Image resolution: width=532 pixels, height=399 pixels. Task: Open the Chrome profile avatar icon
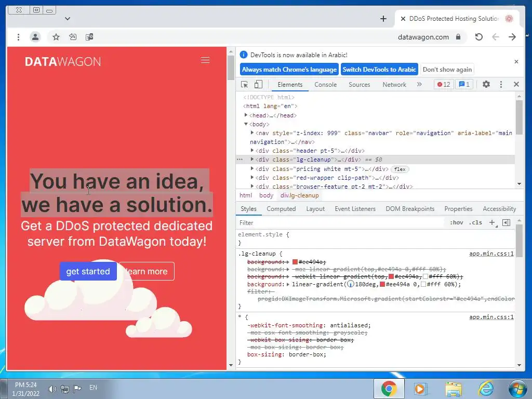(35, 37)
